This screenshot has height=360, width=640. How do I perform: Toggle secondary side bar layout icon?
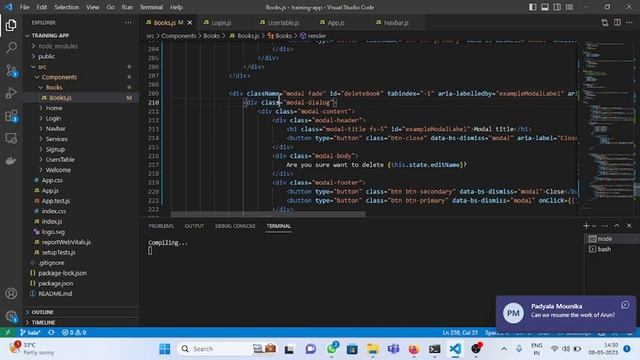(557, 7)
